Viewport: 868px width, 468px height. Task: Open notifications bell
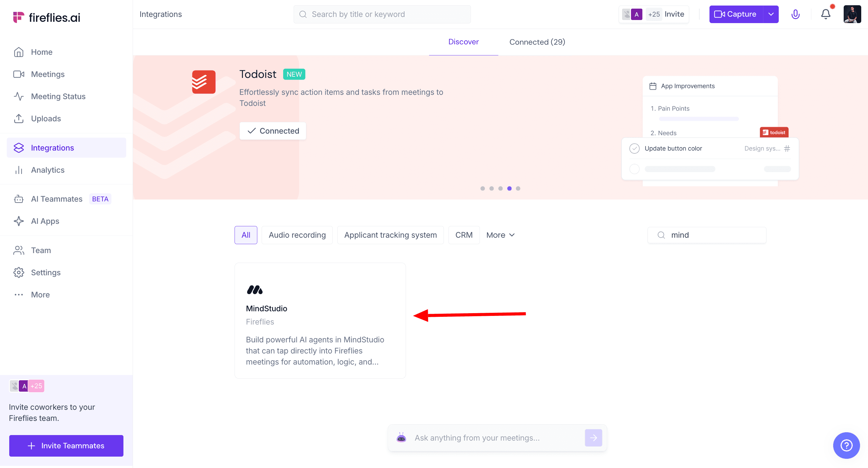click(x=826, y=14)
